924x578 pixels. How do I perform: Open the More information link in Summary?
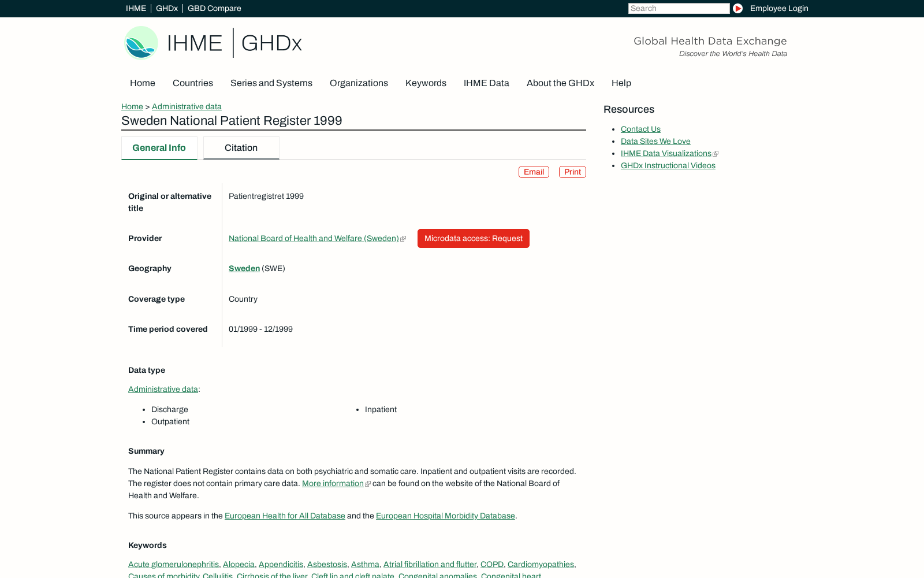333,483
